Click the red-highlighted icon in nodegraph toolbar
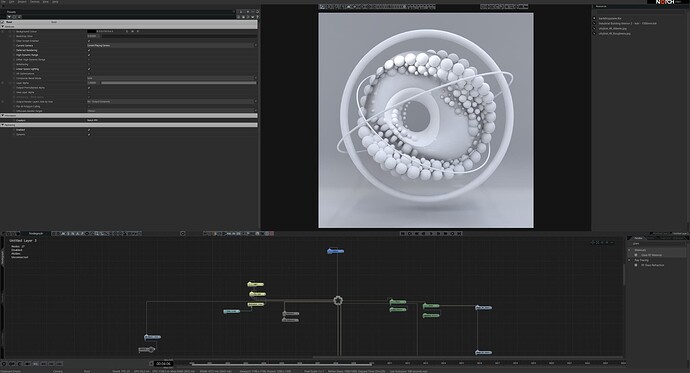Viewport: 690px width, 373px height. 272,234
